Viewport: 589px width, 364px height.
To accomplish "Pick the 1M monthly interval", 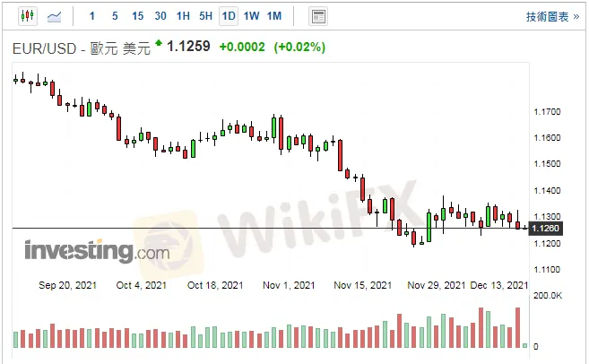I will click(274, 16).
